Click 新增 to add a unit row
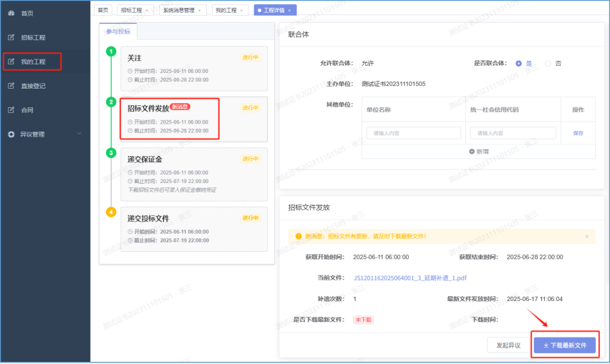Image resolution: width=610 pixels, height=364 pixels. click(479, 152)
